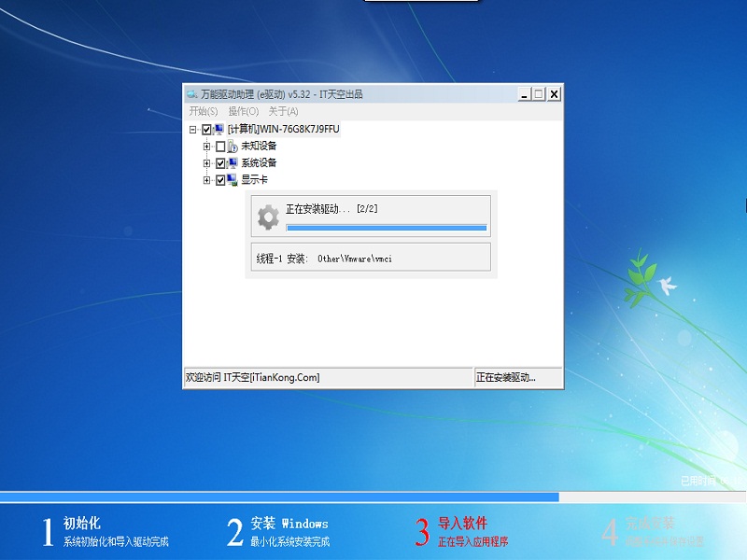
Task: Click the driver installation progress bar
Action: pyautogui.click(x=386, y=227)
